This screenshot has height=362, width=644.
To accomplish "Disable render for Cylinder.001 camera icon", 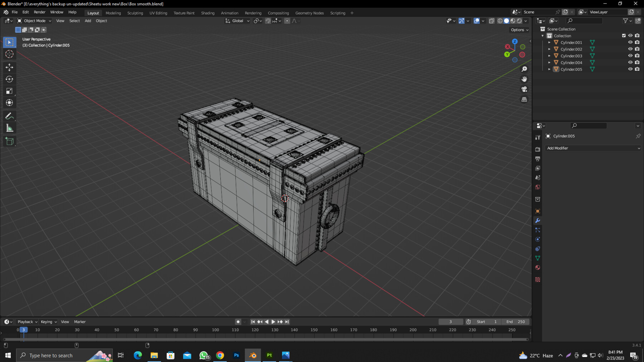I will [x=637, y=43].
